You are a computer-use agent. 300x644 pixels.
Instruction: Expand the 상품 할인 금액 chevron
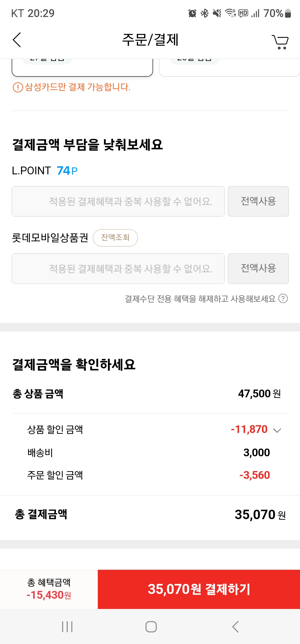(x=277, y=430)
